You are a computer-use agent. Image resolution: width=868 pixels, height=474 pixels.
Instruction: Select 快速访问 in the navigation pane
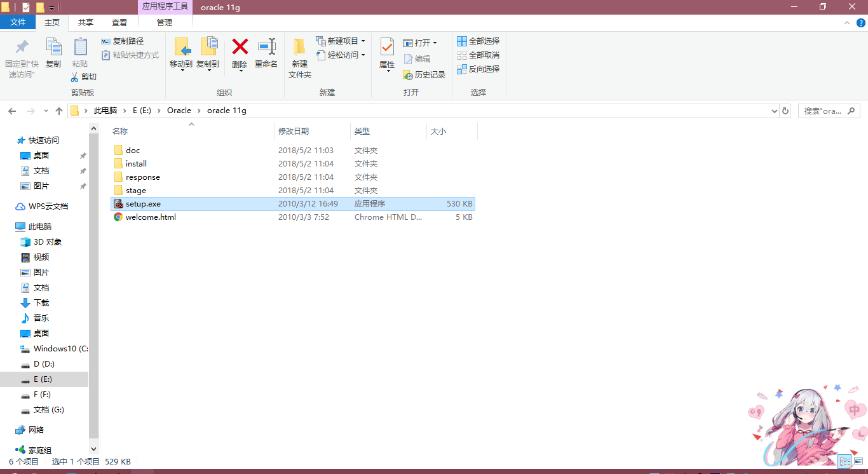(x=37, y=140)
